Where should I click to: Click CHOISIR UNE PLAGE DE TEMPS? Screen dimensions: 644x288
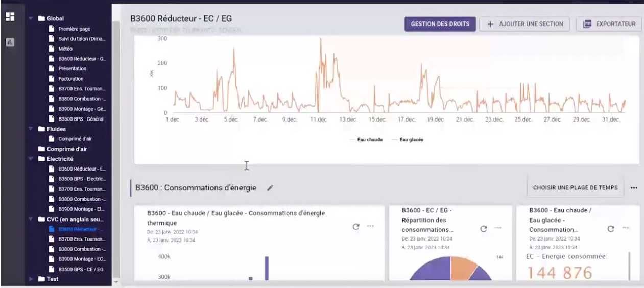click(x=575, y=188)
